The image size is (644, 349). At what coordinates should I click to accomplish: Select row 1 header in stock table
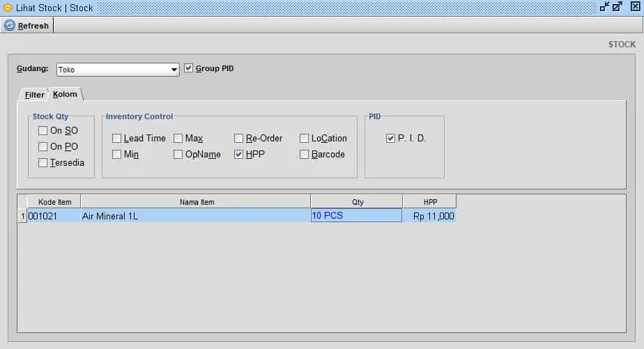pyautogui.click(x=22, y=217)
